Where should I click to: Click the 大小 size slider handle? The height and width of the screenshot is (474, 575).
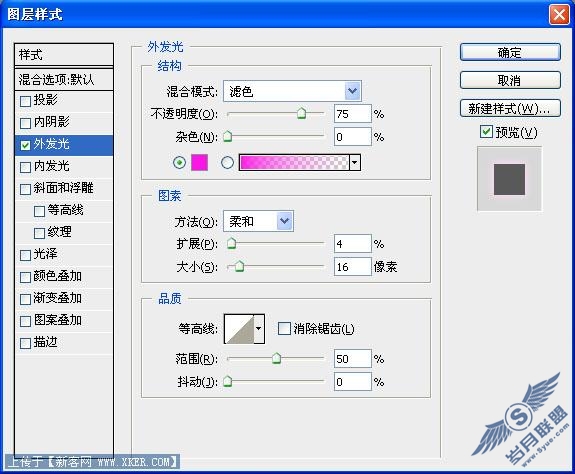239,266
